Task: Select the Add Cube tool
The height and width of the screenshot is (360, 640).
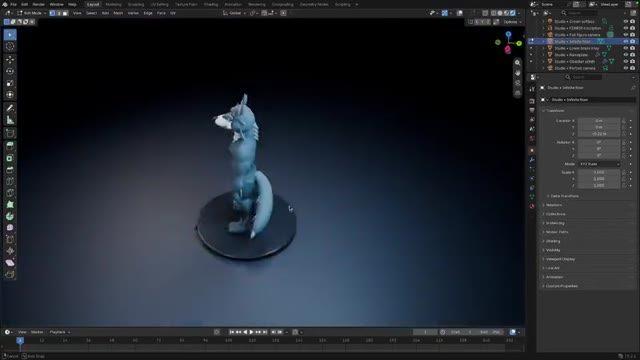Action: tap(10, 133)
